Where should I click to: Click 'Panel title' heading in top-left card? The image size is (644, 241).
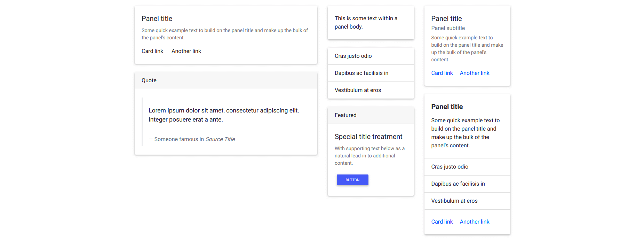click(157, 18)
